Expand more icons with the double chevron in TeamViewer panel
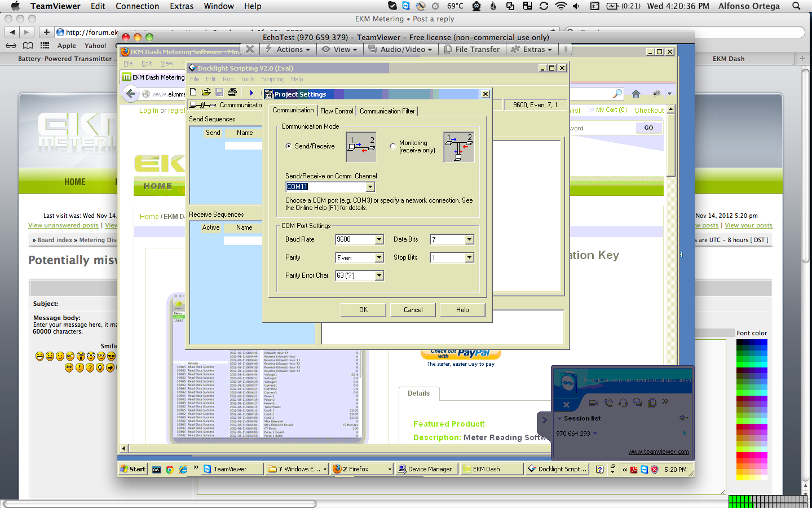The image size is (812, 508). pyautogui.click(x=665, y=402)
